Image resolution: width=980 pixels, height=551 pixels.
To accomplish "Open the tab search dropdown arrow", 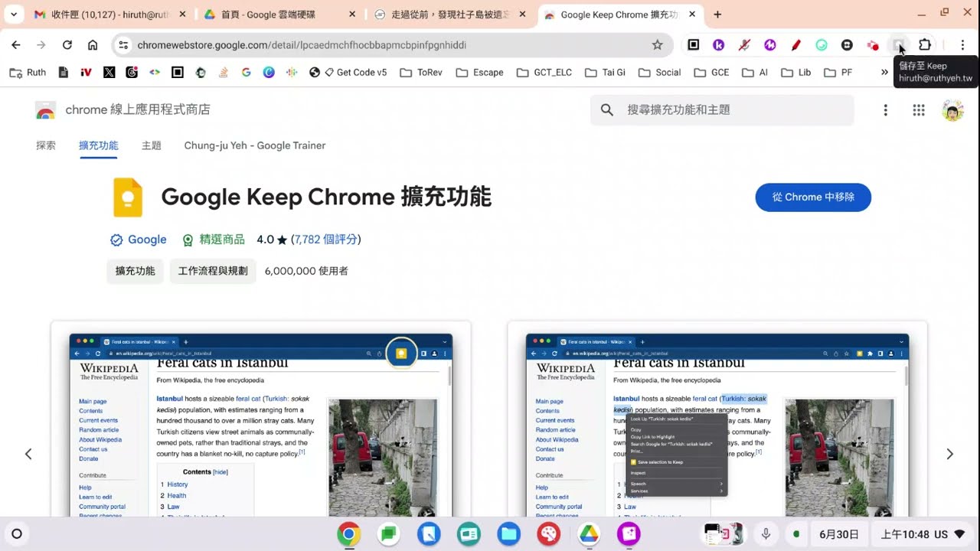I will (14, 15).
